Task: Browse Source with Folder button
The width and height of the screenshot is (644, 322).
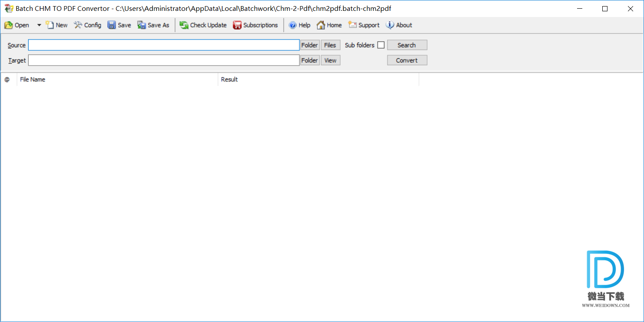Action: [x=310, y=45]
